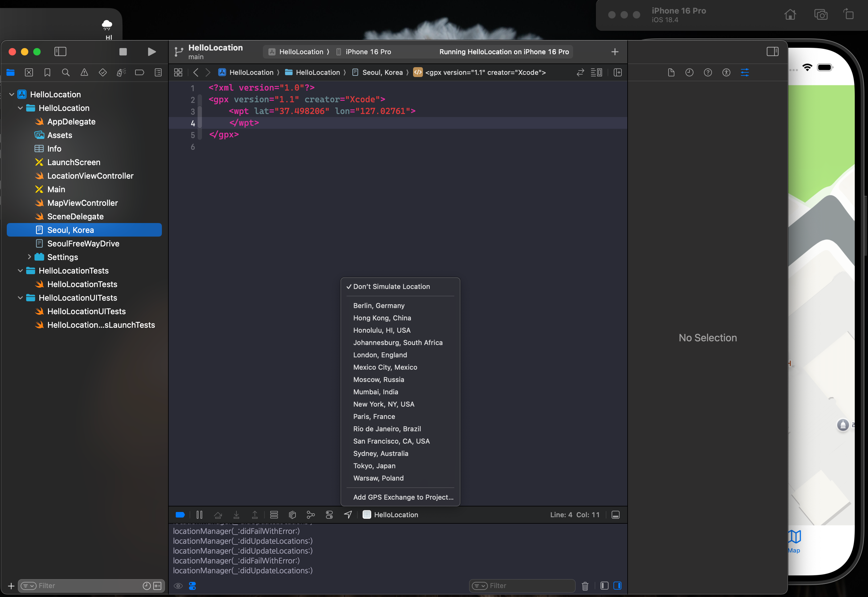This screenshot has height=597, width=868.
Task: Open the Test navigator diamond icon
Action: click(x=103, y=73)
